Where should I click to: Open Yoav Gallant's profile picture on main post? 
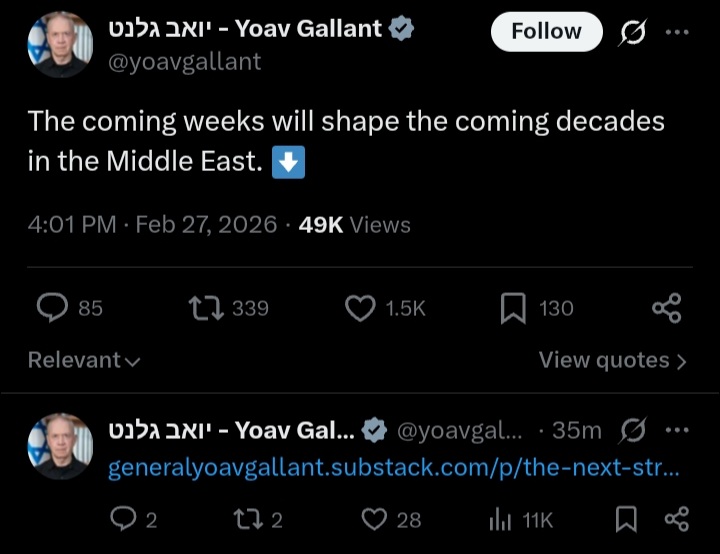tap(60, 45)
